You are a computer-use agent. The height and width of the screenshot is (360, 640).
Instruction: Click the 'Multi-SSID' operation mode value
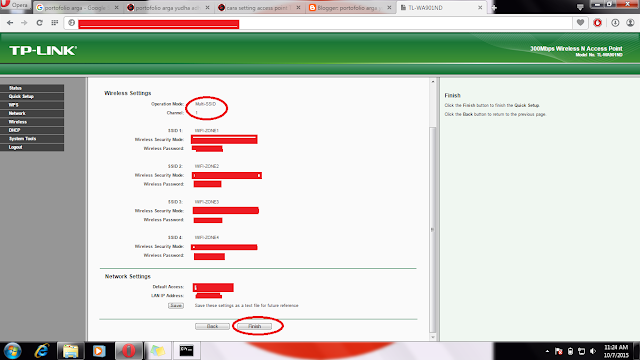coord(205,104)
